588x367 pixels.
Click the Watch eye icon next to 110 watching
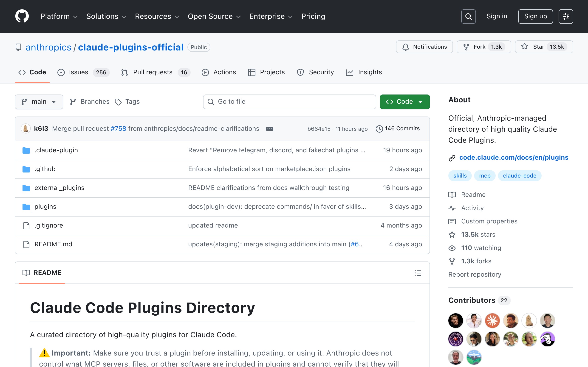(452, 248)
